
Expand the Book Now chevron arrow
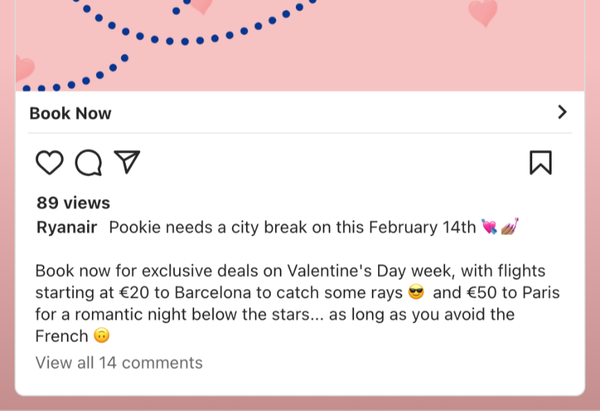[x=562, y=113]
